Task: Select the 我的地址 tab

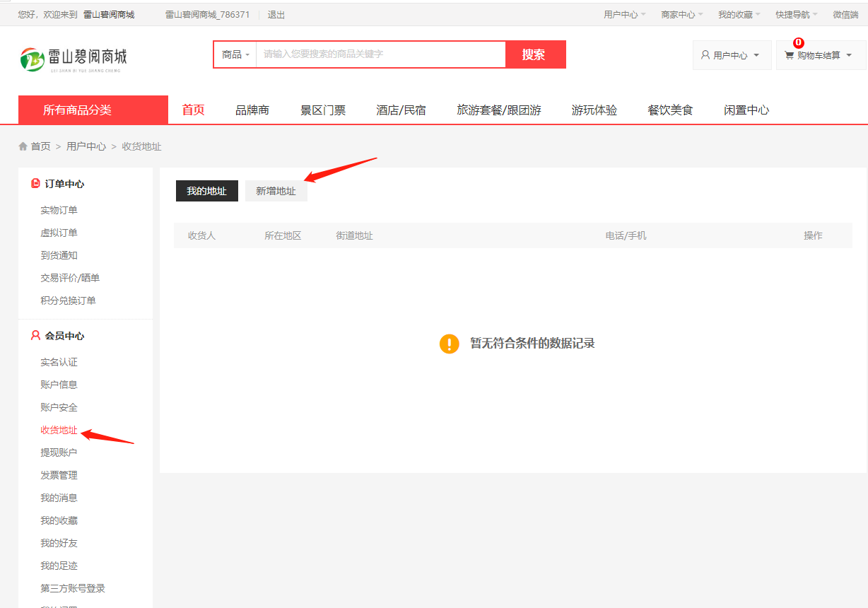Action: click(206, 191)
